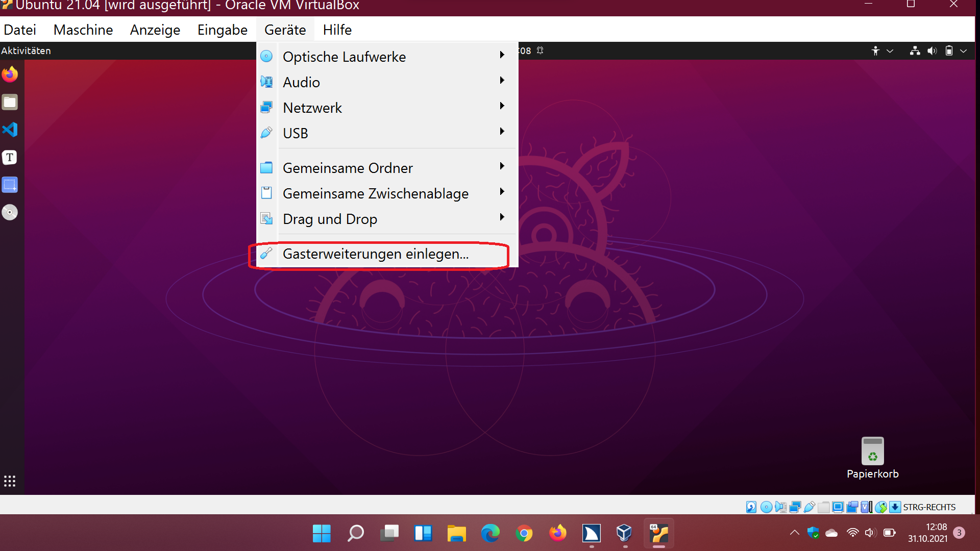Click the optical drive status bar icon
Image resolution: width=980 pixels, height=551 pixels.
click(x=766, y=507)
